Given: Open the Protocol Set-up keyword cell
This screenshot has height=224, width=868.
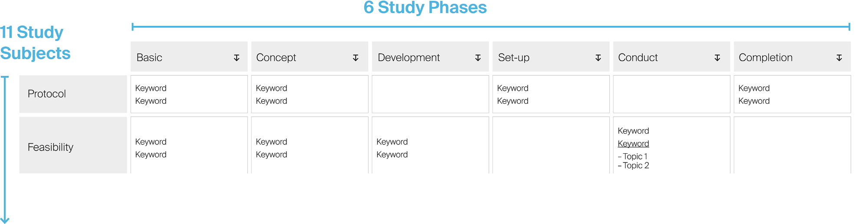Looking at the screenshot, I should coord(551,94).
